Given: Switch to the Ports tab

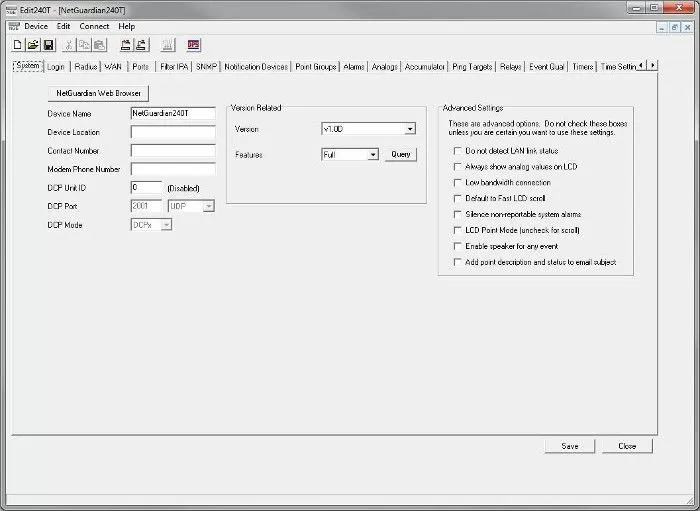Looking at the screenshot, I should [x=141, y=67].
